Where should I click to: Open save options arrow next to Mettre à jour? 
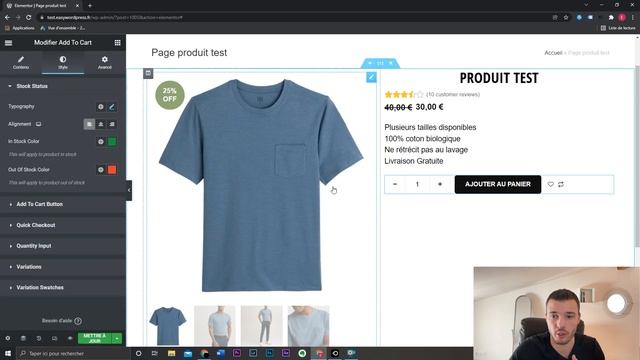117,338
